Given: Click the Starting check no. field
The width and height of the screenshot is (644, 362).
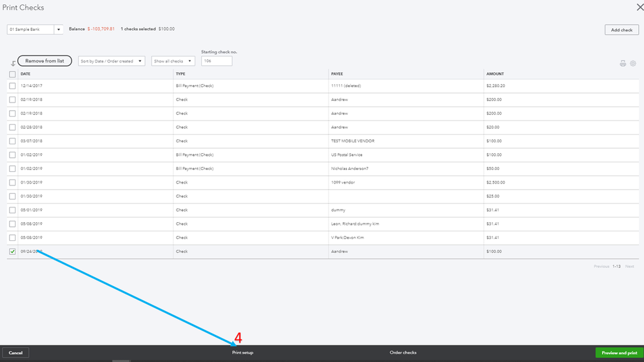Looking at the screenshot, I should (217, 61).
